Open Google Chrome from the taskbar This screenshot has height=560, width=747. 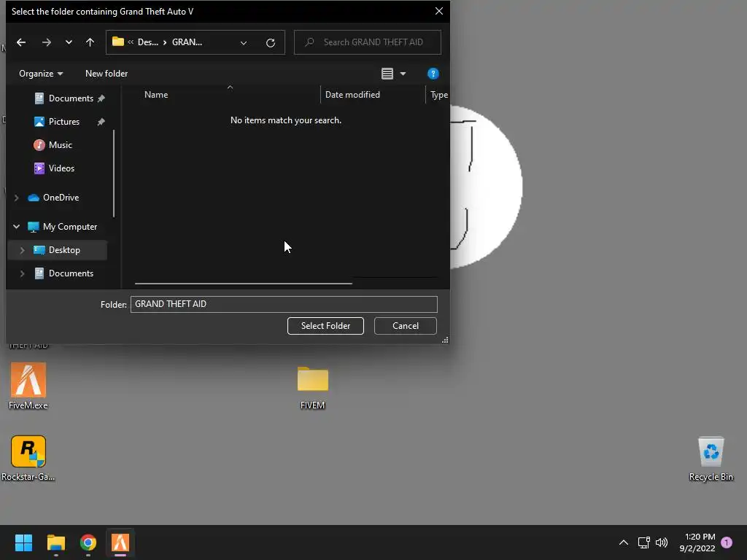[x=88, y=542]
